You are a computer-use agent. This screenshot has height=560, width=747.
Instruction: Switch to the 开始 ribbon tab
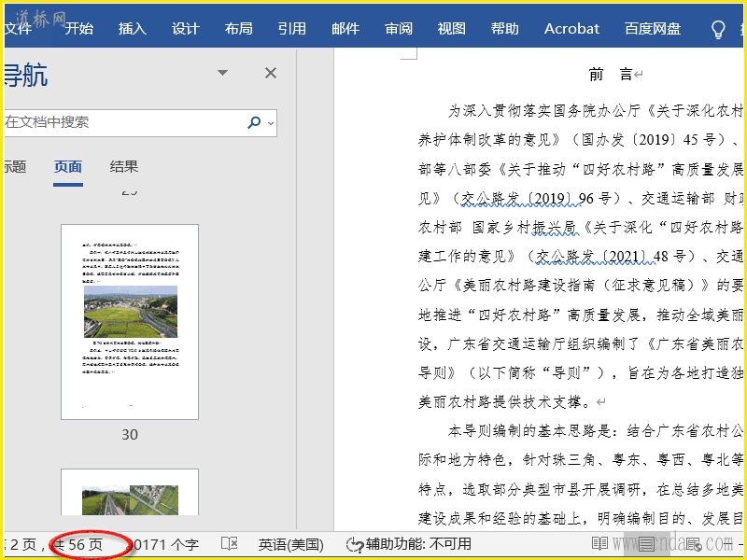pyautogui.click(x=79, y=29)
